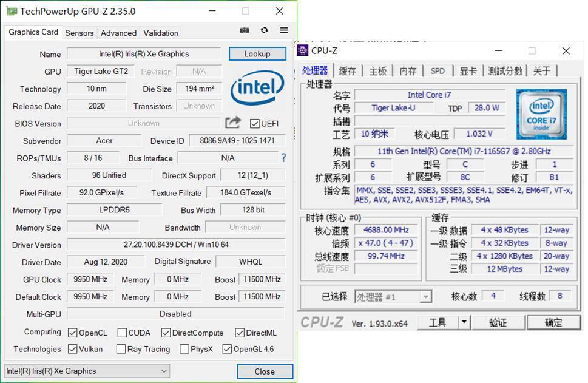Image resolution: width=588 pixels, height=383 pixels.
Task: Click the Subvendor field Acer
Action: 104,141
